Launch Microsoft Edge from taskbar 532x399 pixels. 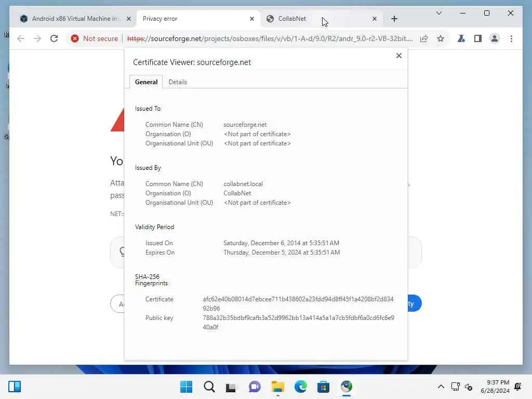click(x=300, y=387)
